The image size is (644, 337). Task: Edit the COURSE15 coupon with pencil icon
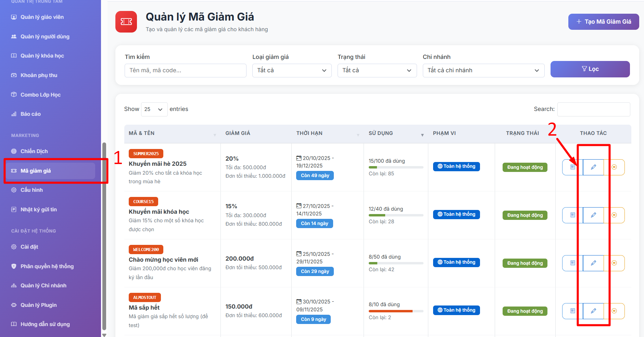pos(593,215)
